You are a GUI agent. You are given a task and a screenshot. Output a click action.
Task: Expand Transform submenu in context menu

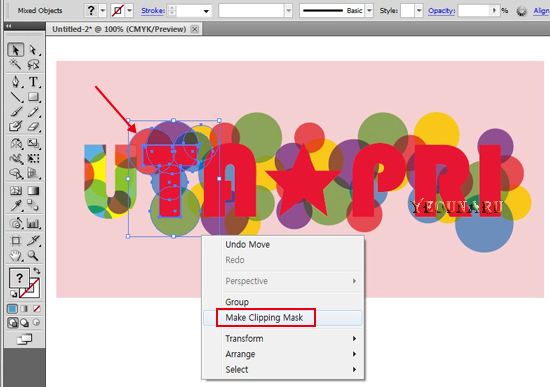coord(354,339)
